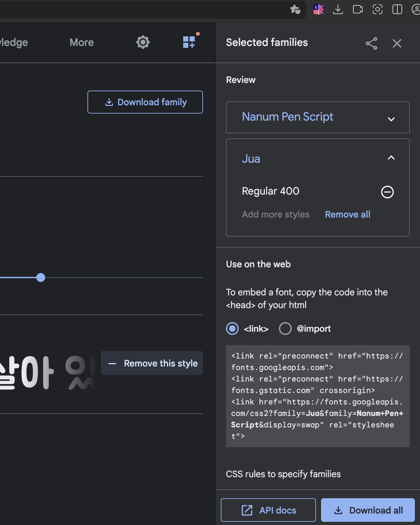Click the Jua family name
The width and height of the screenshot is (420, 525).
tap(251, 159)
